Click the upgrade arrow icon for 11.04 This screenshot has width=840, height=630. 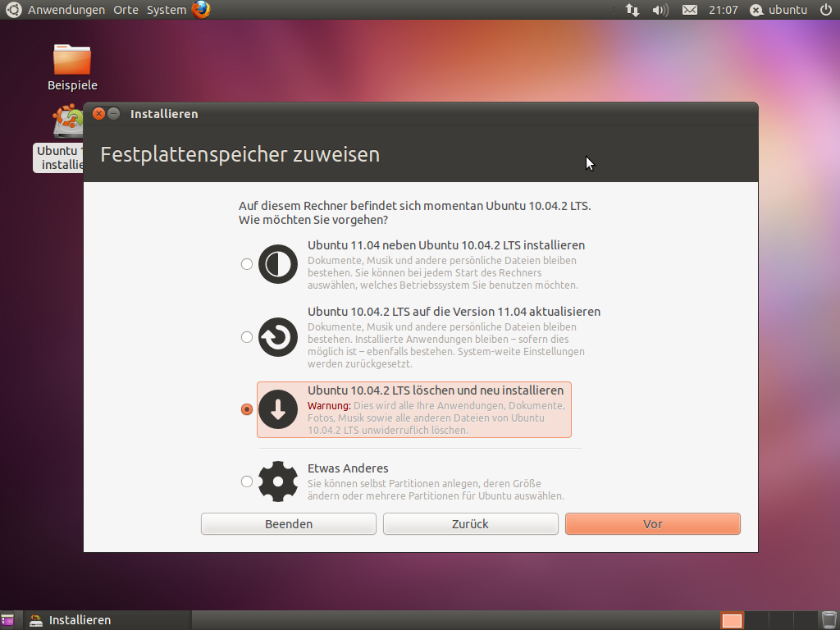[x=277, y=337]
